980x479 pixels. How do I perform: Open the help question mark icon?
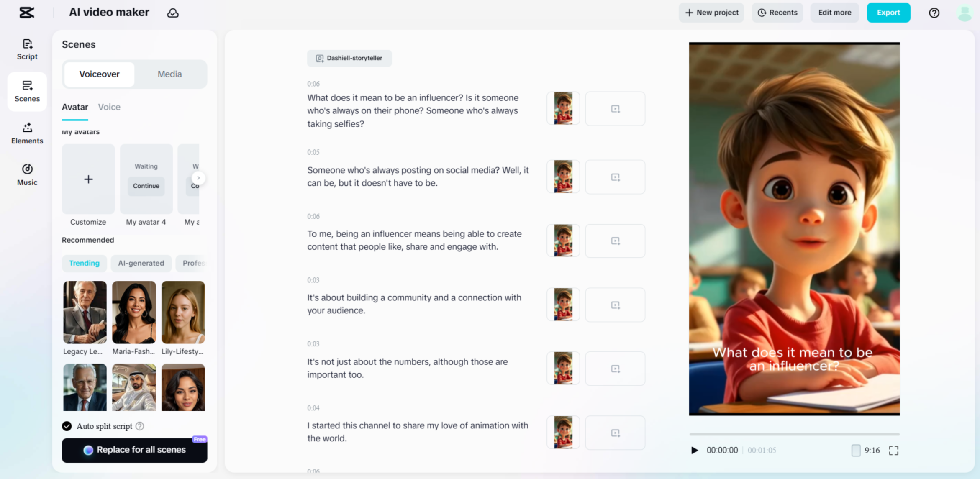point(934,13)
